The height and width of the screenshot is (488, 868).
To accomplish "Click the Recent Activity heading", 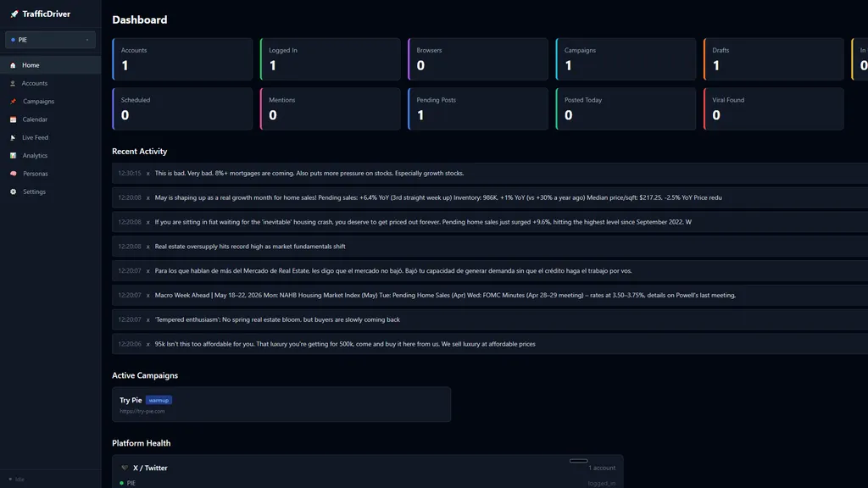I will pyautogui.click(x=140, y=151).
